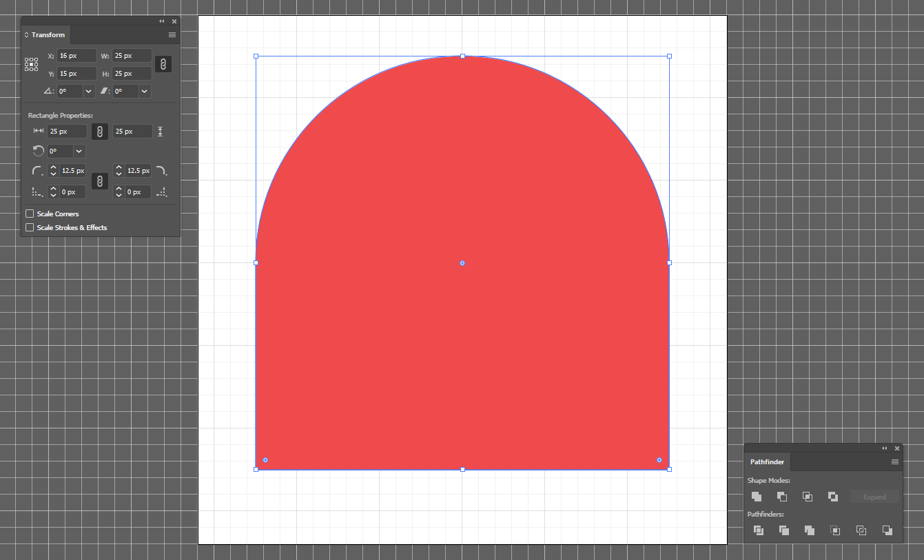Click the rectangle height field
The image size is (924, 560).
133,131
